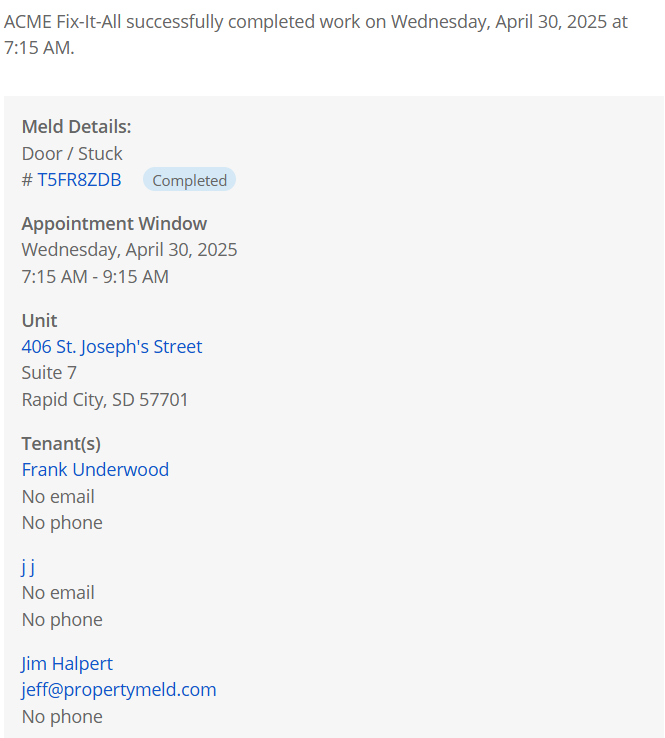Open meld number T5FR8ZDB link

click(79, 180)
